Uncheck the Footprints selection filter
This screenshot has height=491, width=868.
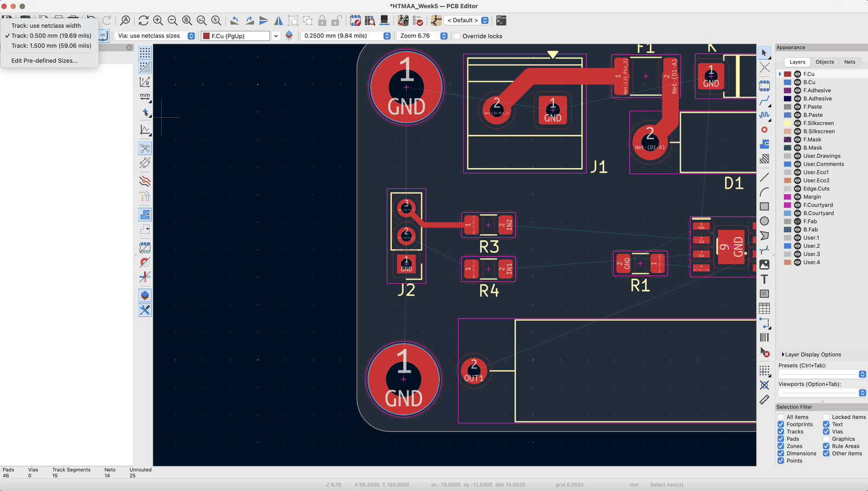[781, 424]
